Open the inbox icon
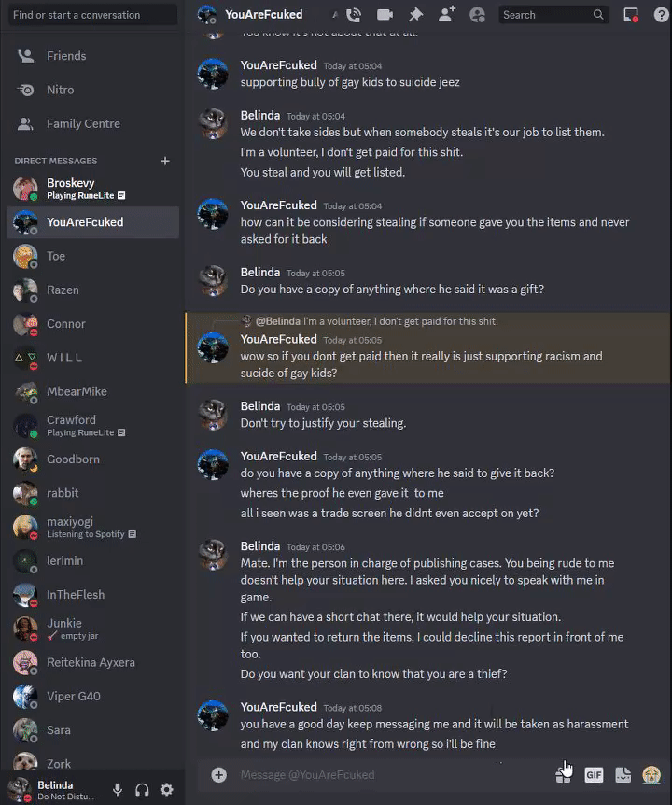672x805 pixels. tap(631, 15)
